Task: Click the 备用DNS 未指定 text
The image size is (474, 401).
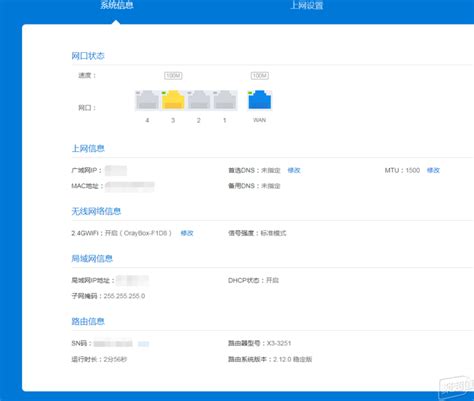Action: click(254, 186)
